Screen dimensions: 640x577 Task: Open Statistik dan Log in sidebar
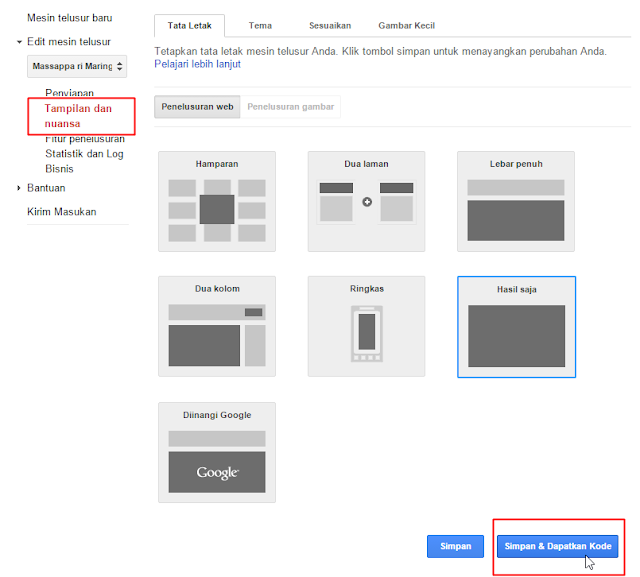tap(84, 154)
